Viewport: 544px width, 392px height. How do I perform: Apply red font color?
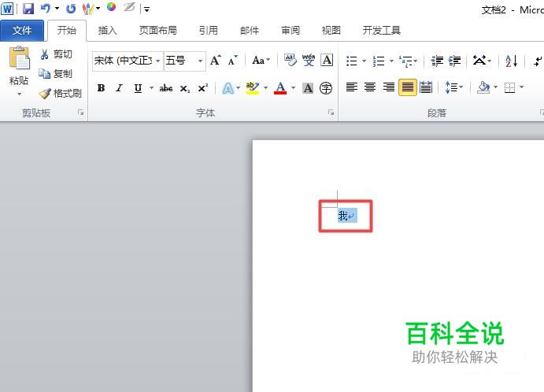pyautogui.click(x=280, y=88)
